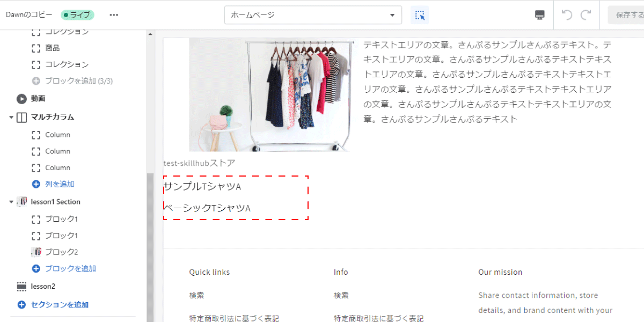Viewport: 644px width, 322px height.
Task: Click 特定商取引法に基づく表記 under Info
Action: pyautogui.click(x=378, y=318)
